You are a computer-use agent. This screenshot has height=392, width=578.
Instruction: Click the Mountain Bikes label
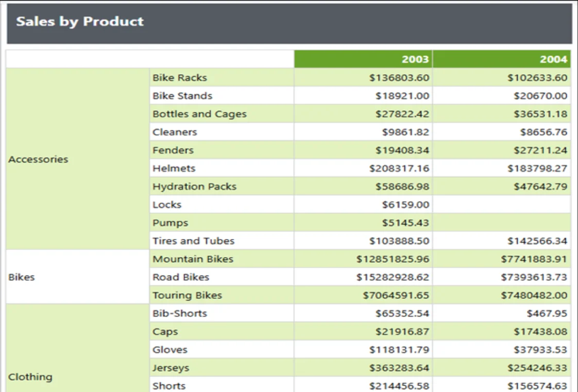click(193, 259)
